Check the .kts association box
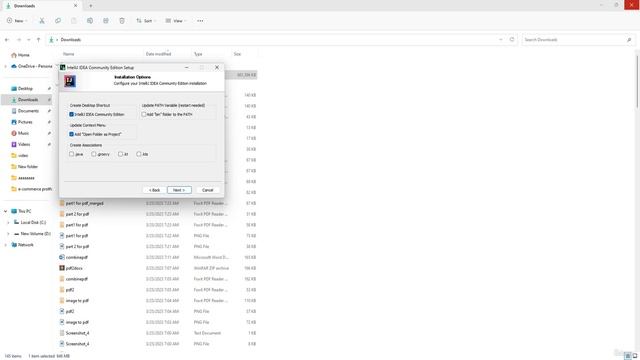The image size is (640, 360). [139, 154]
